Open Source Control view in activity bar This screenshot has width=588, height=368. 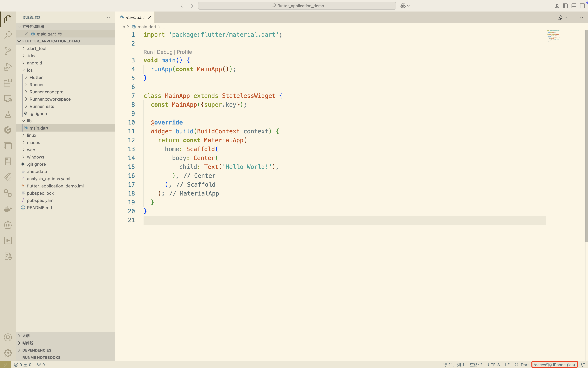point(8,51)
